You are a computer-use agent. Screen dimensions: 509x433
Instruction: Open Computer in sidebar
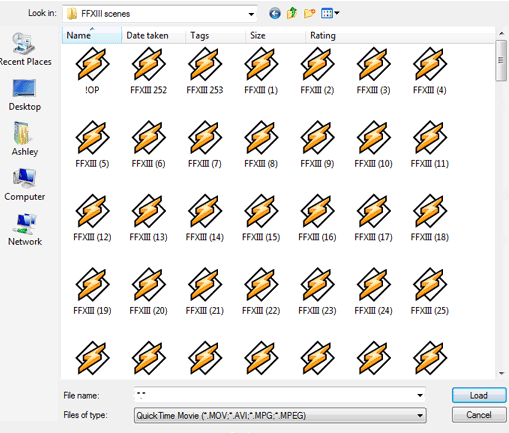tap(25, 185)
